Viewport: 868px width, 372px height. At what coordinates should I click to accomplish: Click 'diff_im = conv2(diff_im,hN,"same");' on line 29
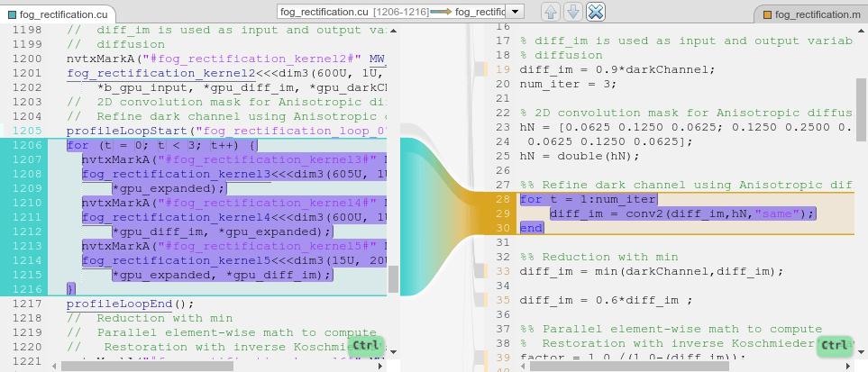[682, 213]
